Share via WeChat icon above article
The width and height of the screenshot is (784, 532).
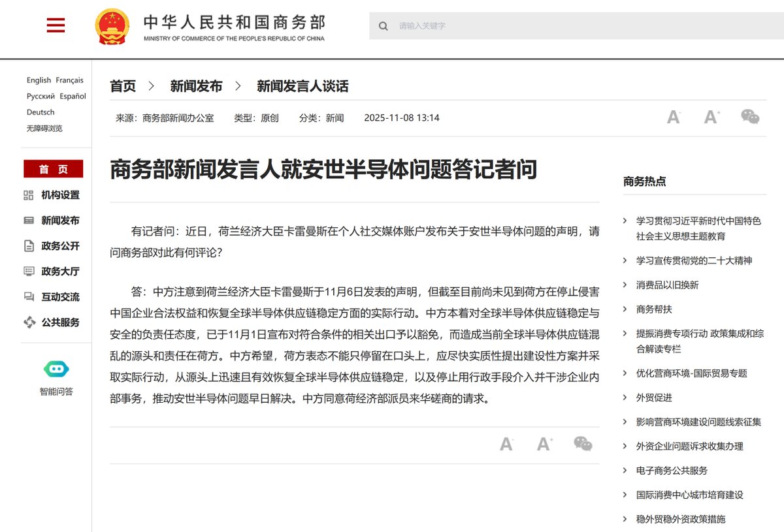750,117
